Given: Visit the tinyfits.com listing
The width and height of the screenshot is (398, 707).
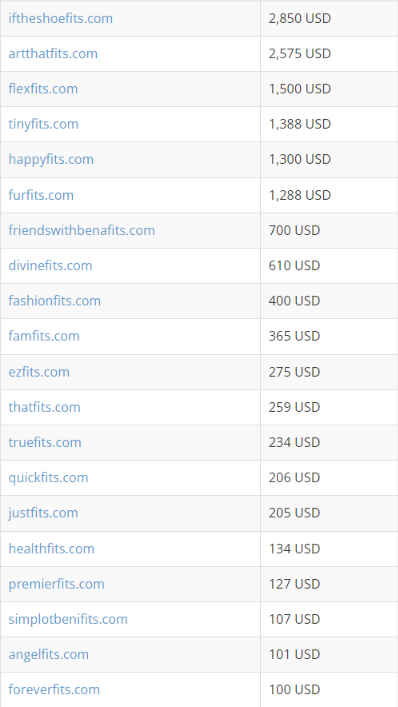Looking at the screenshot, I should point(43,124).
